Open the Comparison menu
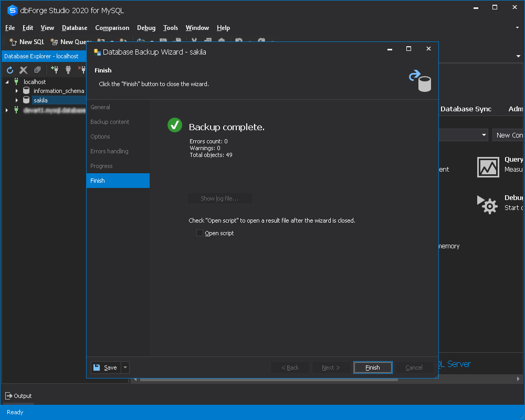The width and height of the screenshot is (525, 420). tap(112, 28)
